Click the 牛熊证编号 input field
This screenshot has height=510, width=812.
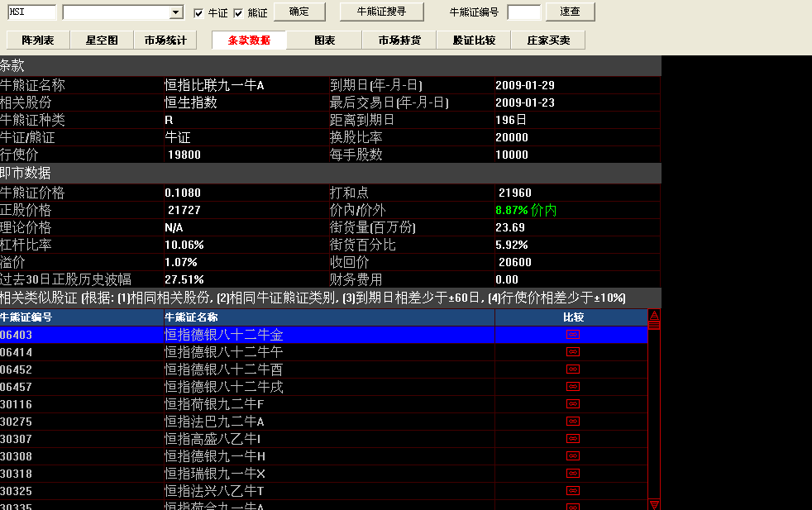[x=523, y=12]
